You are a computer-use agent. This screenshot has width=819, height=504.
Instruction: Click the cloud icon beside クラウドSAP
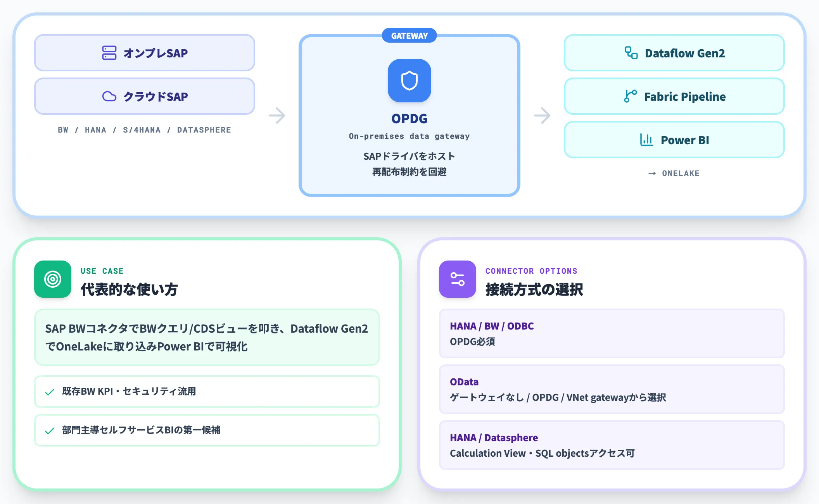click(x=109, y=96)
